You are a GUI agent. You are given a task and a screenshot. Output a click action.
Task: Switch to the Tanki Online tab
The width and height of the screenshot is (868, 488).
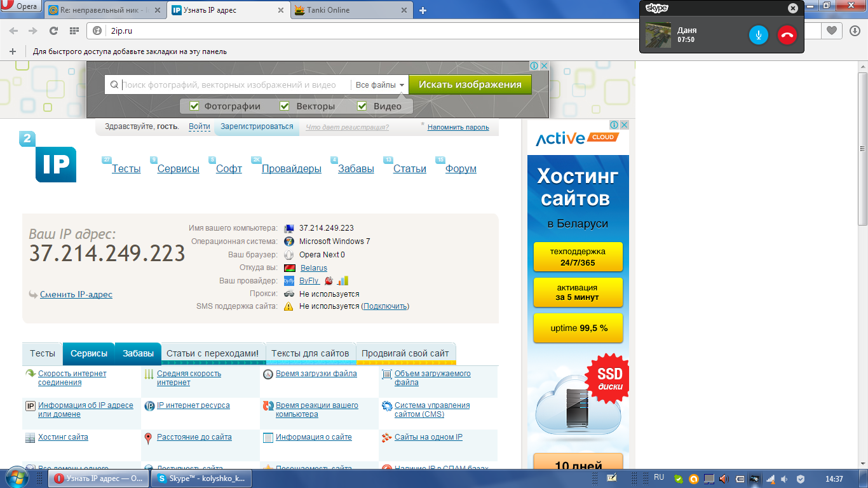[x=351, y=10]
